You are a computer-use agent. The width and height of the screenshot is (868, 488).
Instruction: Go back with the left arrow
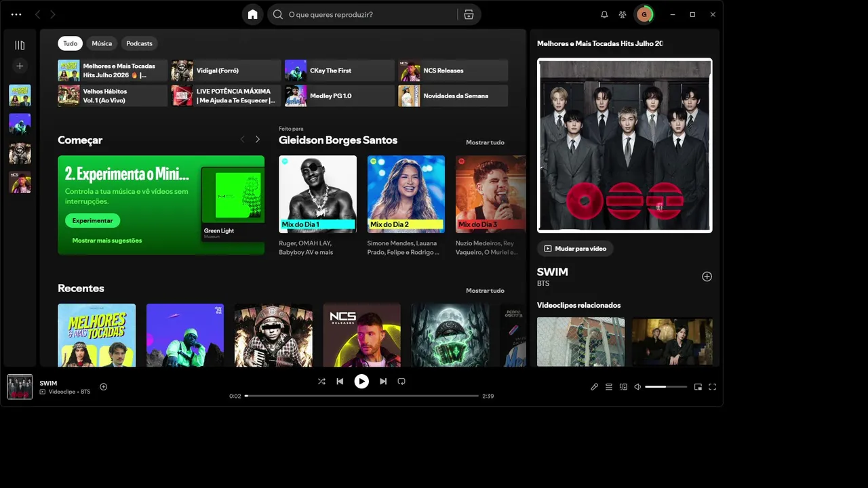coord(37,14)
